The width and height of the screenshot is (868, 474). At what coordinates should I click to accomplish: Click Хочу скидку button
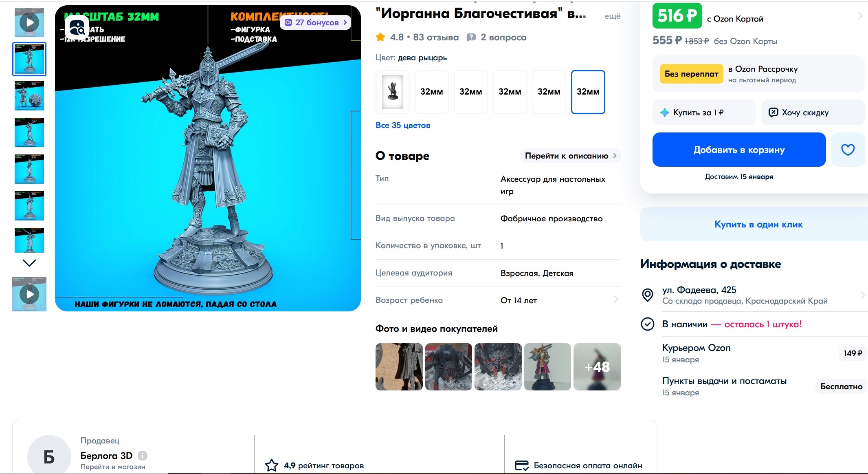coord(813,112)
